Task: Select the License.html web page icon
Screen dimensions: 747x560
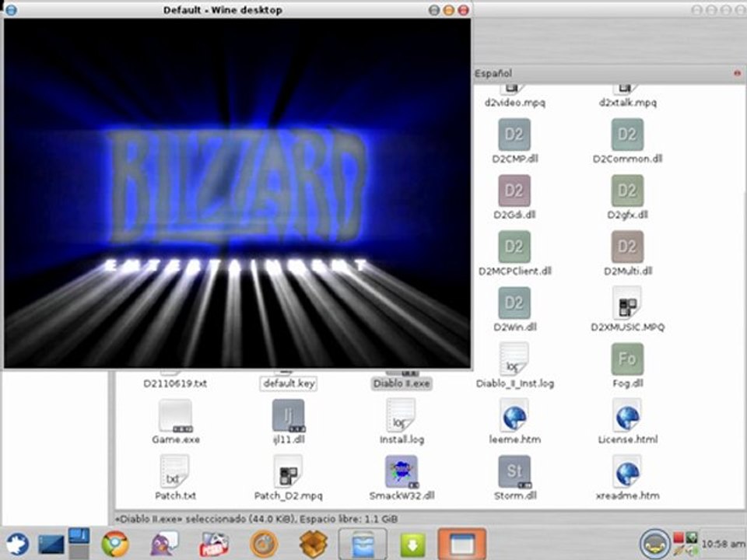Action: (x=627, y=415)
